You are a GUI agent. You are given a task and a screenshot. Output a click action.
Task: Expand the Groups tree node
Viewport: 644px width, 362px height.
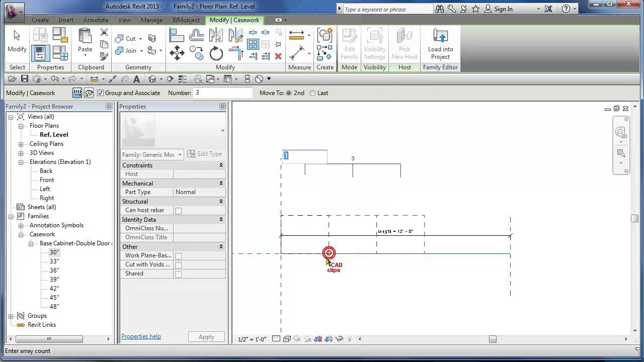(x=11, y=316)
